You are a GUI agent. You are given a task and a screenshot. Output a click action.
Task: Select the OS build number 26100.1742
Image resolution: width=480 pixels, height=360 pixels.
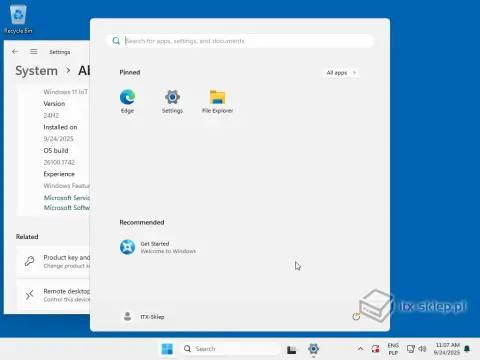[59, 162]
